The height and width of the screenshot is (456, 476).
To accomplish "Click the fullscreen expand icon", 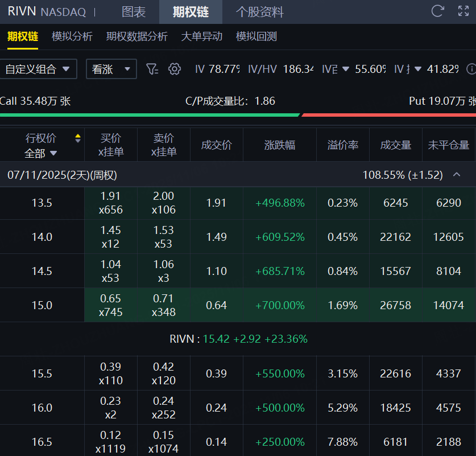I will [x=463, y=11].
